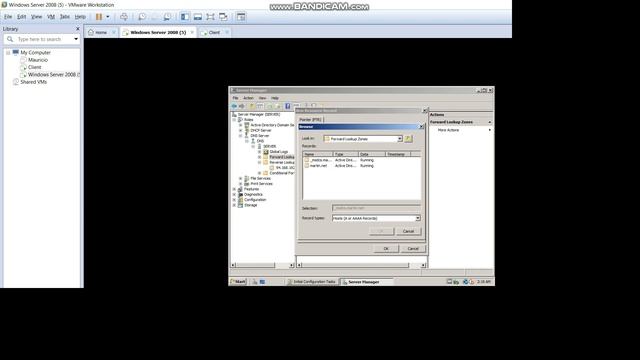Click the Server Manager forward arrow

242,106
